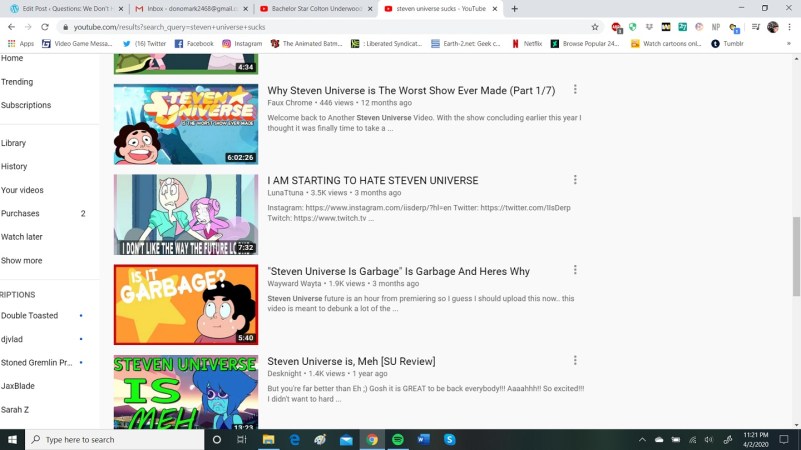The image size is (801, 450).
Task: Visit Wayward Wayta channel
Action: click(294, 283)
